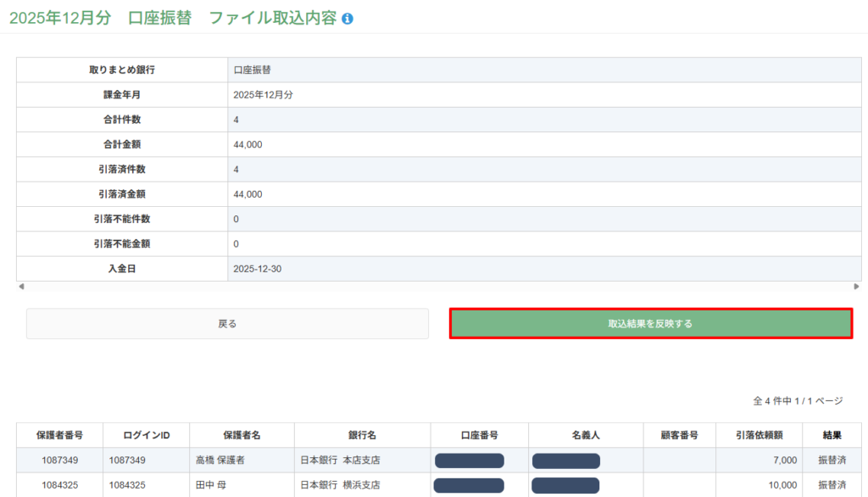Click the 全 4 件中 1 / 1 ページ pagination text
Screen dimensions: 868x497
pyautogui.click(x=798, y=400)
